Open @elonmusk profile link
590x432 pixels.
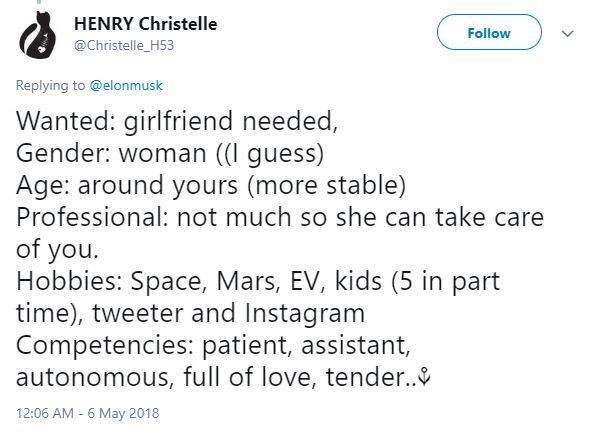(x=126, y=85)
